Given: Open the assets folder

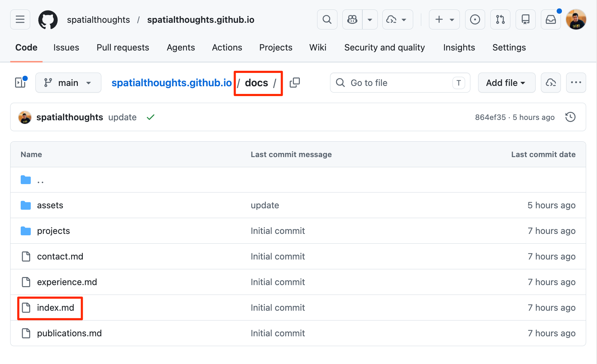Looking at the screenshot, I should coord(50,205).
